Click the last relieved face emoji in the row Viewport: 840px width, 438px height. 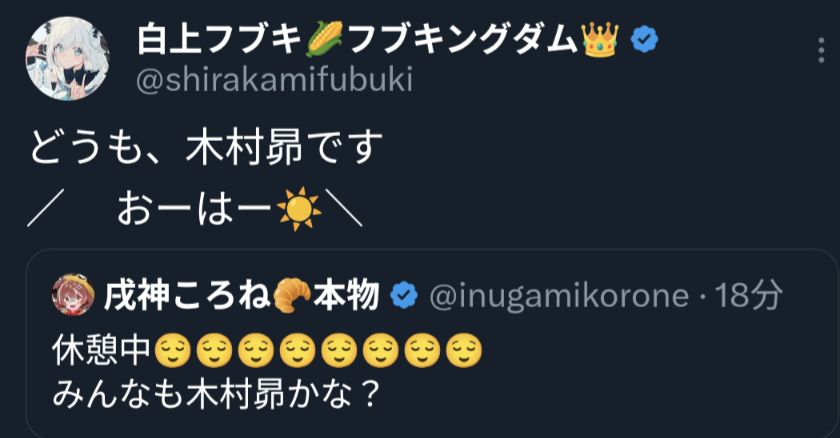464,349
